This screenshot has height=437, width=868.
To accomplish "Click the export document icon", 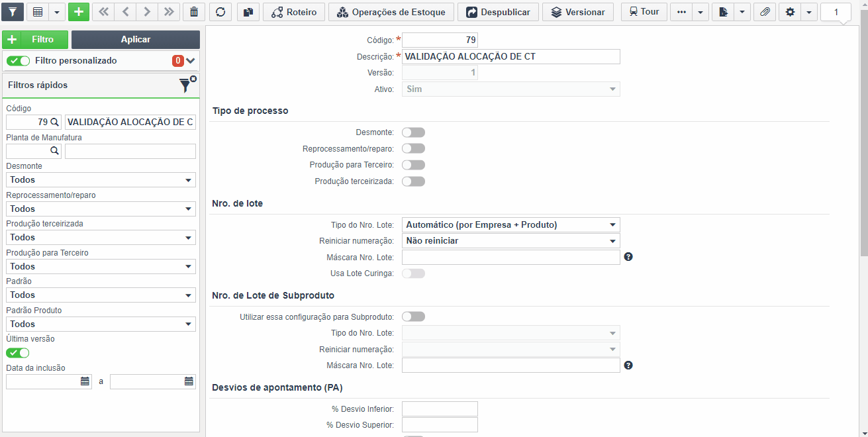I will (x=723, y=12).
